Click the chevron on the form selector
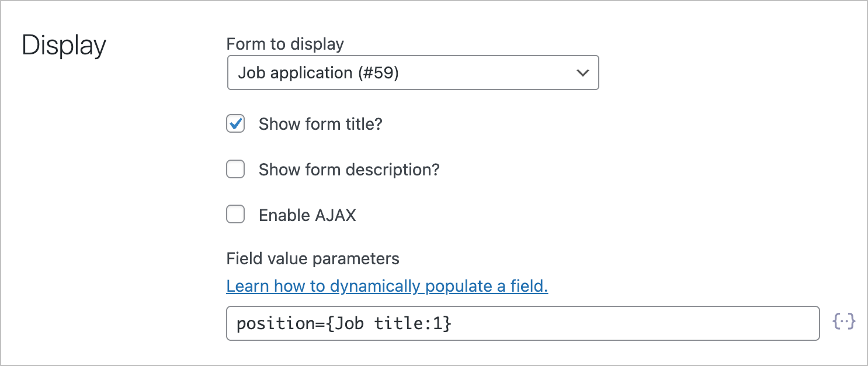This screenshot has width=868, height=366. [x=582, y=72]
